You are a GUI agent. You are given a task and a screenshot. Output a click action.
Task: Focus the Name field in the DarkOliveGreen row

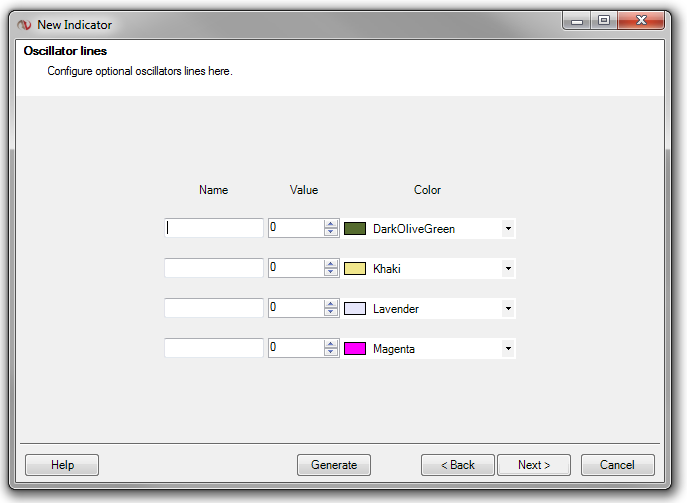tap(214, 228)
